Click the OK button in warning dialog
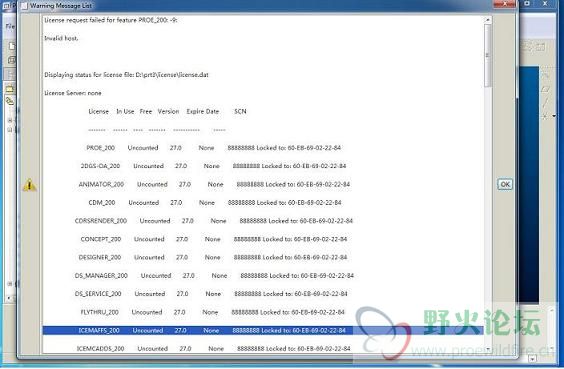Viewport: 564px width, 369px height. coord(505,184)
